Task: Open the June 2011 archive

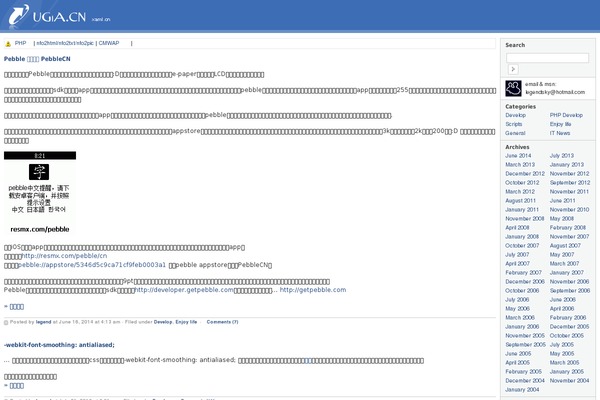Action: click(x=562, y=201)
